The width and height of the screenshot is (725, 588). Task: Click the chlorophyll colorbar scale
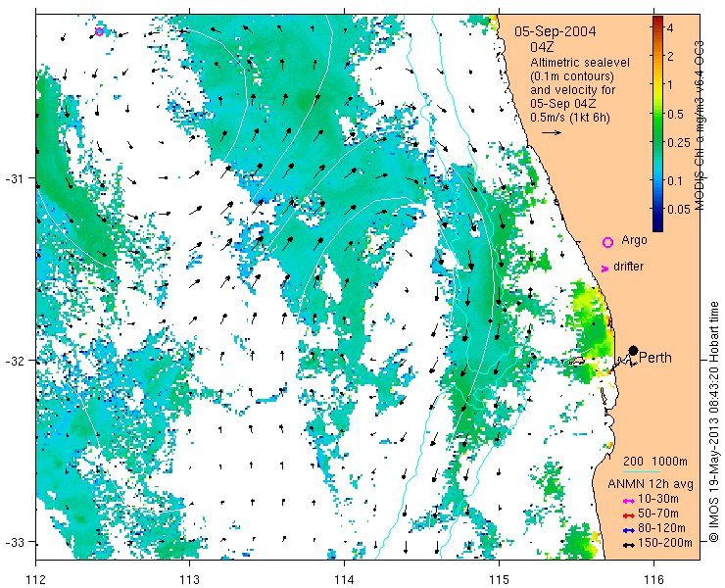[x=657, y=123]
